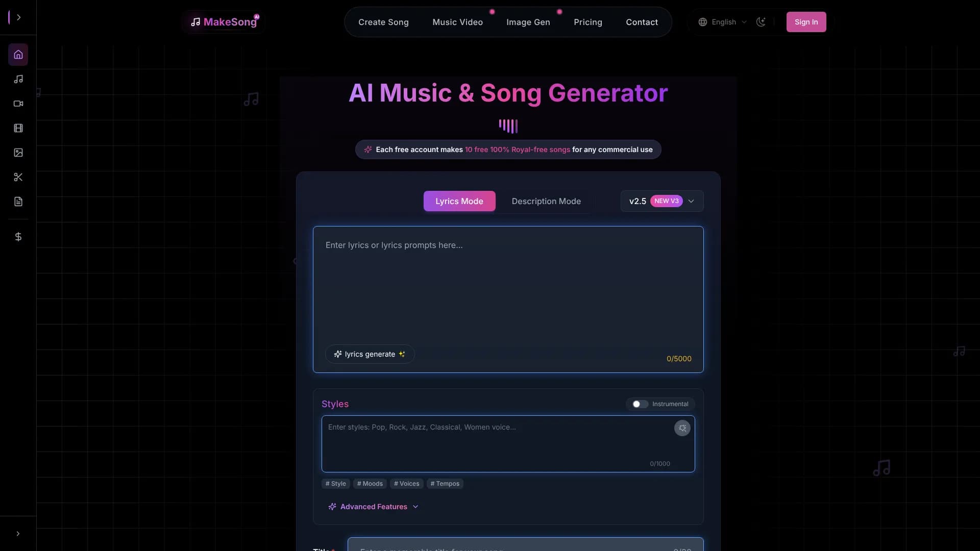The image size is (980, 551).
Task: Click into the styles input field
Action: (508, 444)
